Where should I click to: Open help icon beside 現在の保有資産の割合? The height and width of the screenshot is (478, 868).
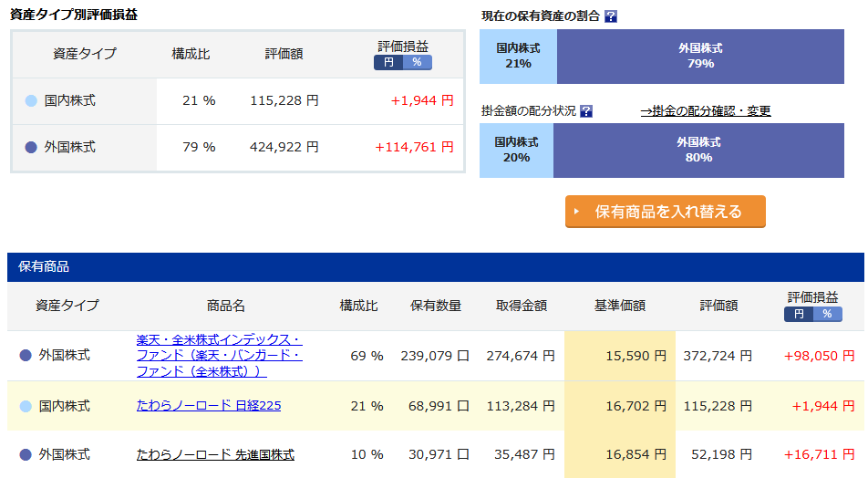click(611, 16)
